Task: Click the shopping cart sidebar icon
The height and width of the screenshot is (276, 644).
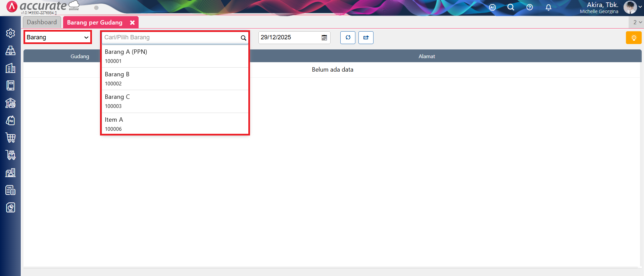Action: 10,137
